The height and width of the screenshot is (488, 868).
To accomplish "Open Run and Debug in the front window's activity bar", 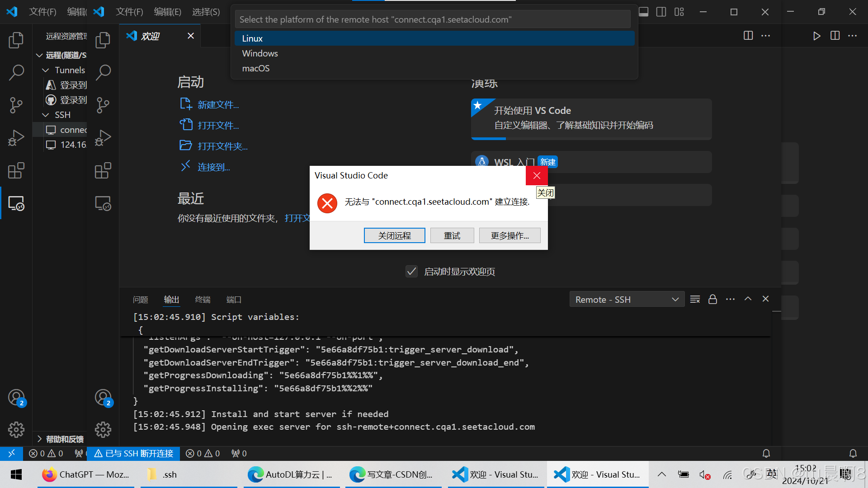I will pyautogui.click(x=103, y=138).
